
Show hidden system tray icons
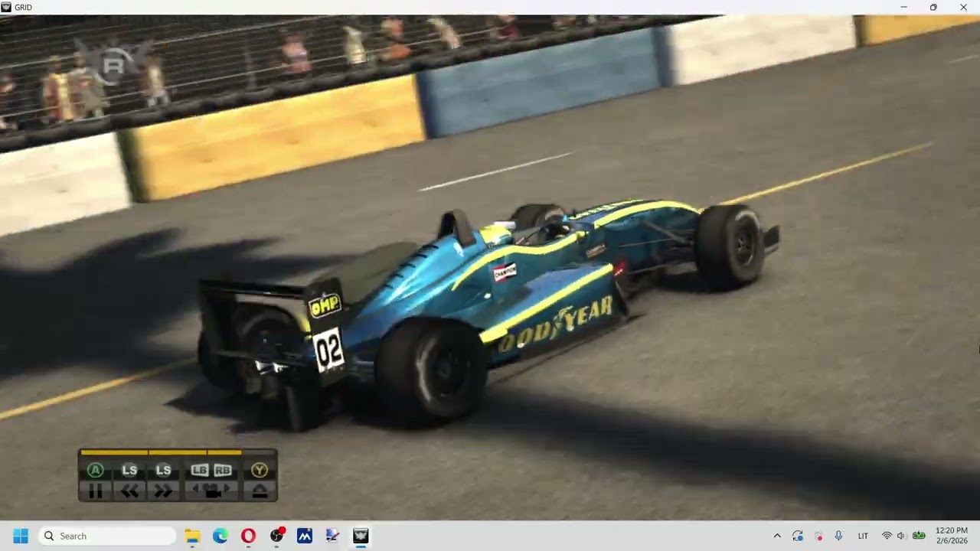777,536
